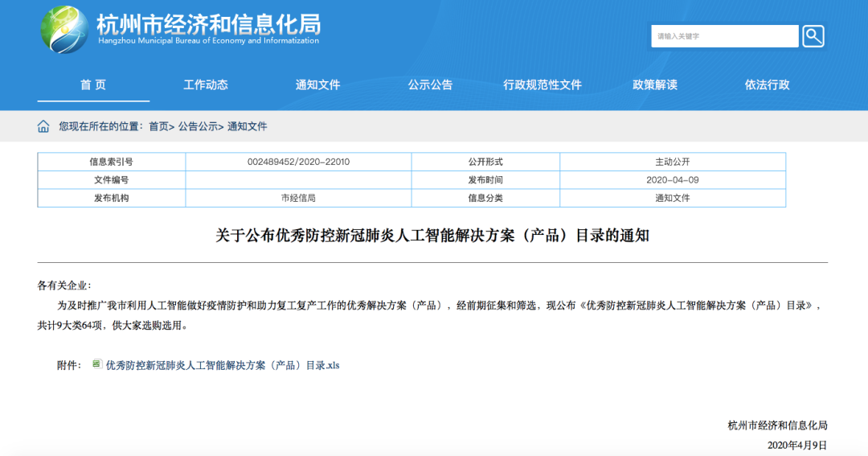The image size is (868, 456).
Task: Switch to 政策解读 navigation item
Action: click(655, 85)
